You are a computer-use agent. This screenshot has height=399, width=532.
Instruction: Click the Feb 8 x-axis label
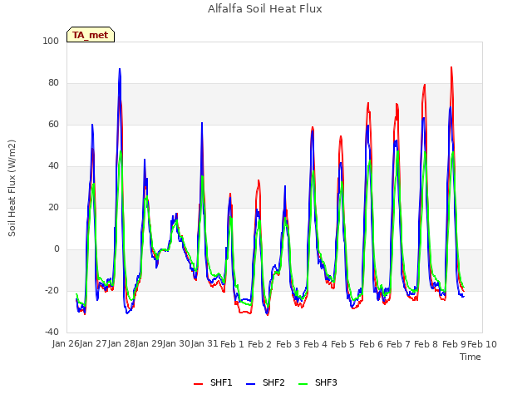(426, 344)
